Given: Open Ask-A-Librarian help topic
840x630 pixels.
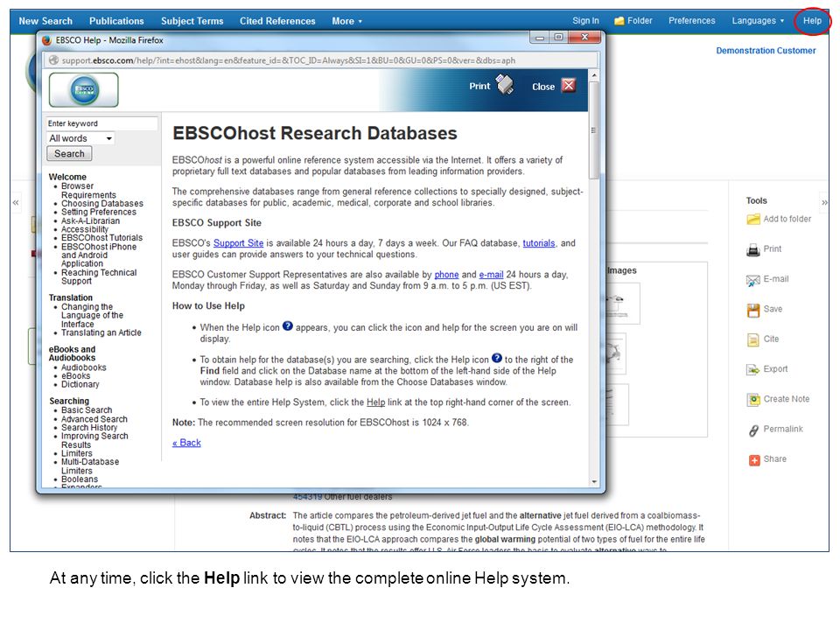Looking at the screenshot, I should coord(90,220).
